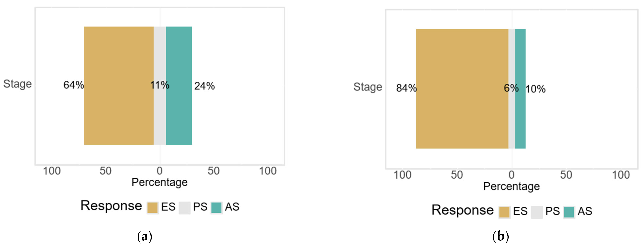
Task: Click the AS legend swatch in chart (a)
Action: (x=216, y=208)
